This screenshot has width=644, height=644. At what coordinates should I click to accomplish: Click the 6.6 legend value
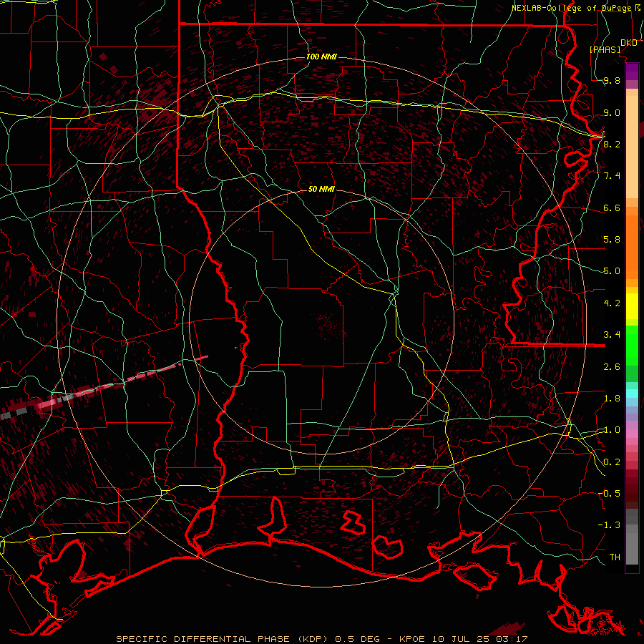pyautogui.click(x=612, y=208)
